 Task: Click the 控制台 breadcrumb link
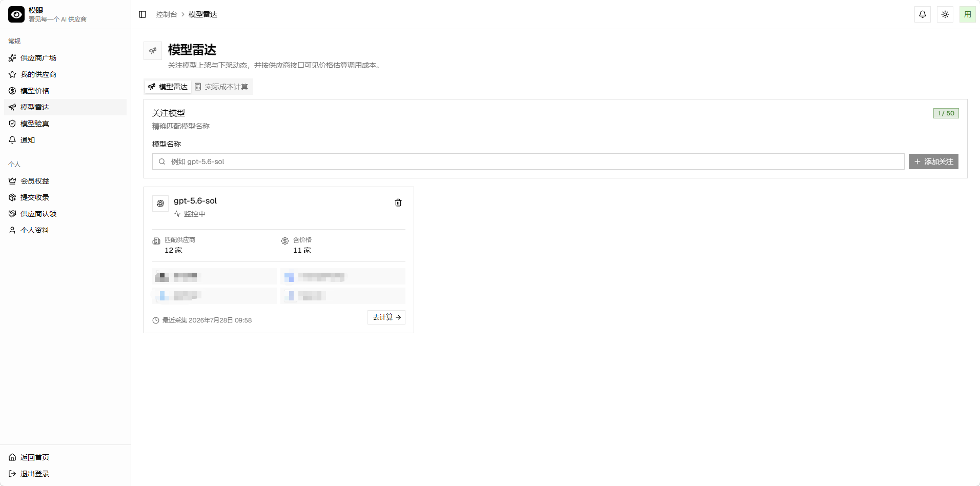tap(166, 14)
